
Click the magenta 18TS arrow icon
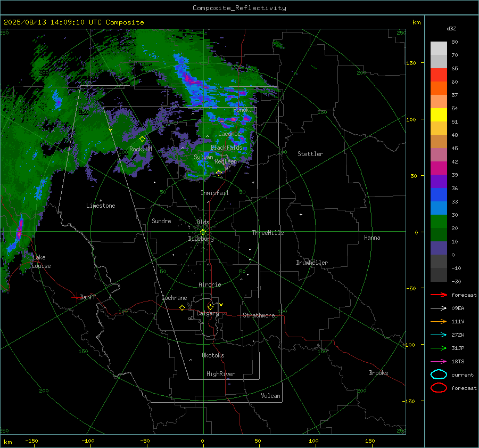tap(439, 362)
